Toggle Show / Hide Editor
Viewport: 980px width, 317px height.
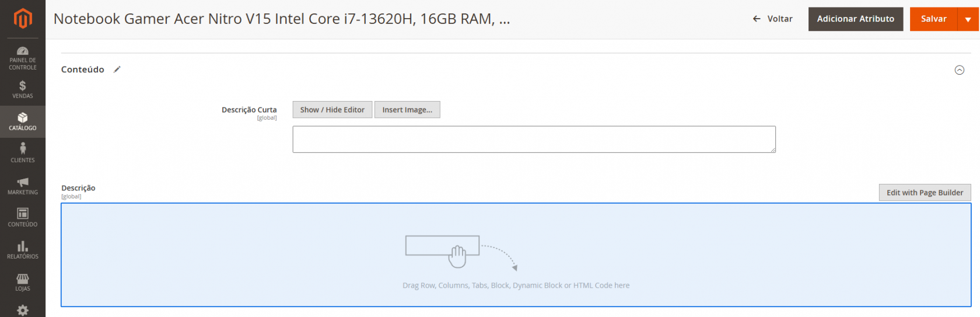click(332, 110)
